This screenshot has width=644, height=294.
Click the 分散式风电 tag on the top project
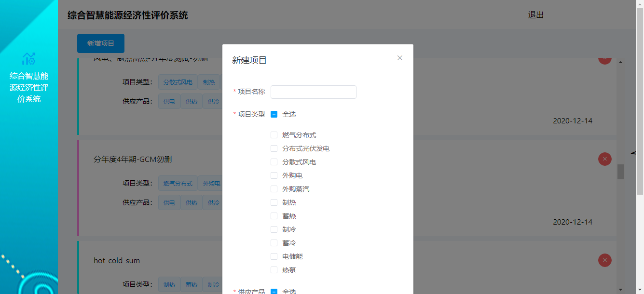(x=178, y=82)
